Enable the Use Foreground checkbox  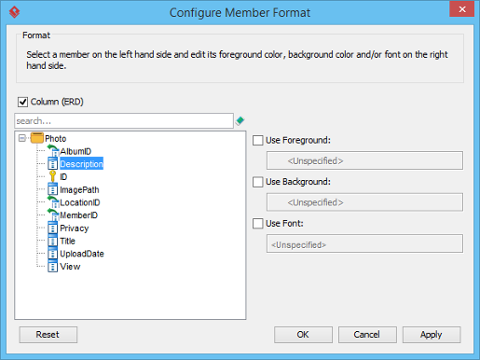point(258,140)
